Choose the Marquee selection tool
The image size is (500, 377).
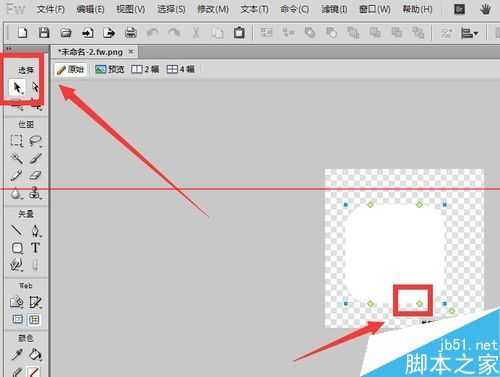click(17, 141)
